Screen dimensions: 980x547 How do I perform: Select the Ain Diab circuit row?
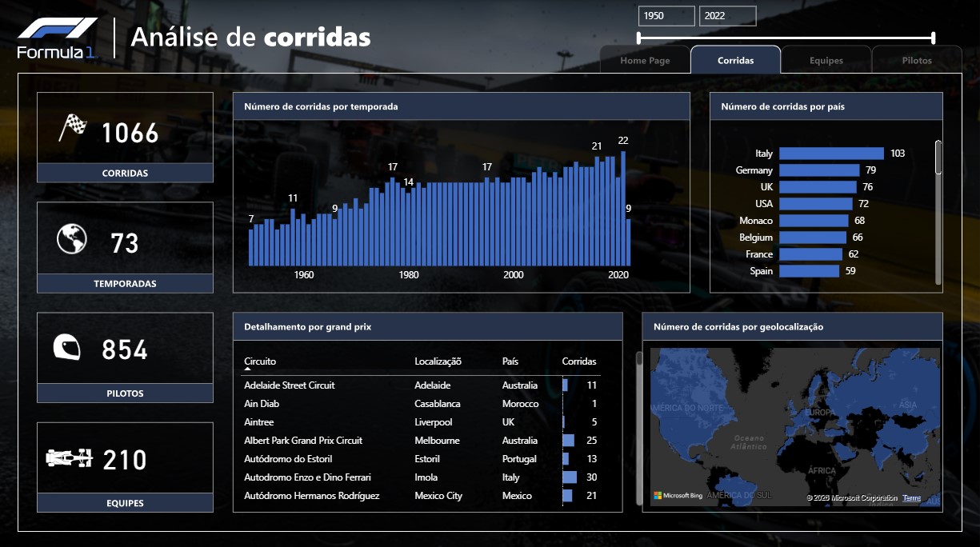click(422, 404)
